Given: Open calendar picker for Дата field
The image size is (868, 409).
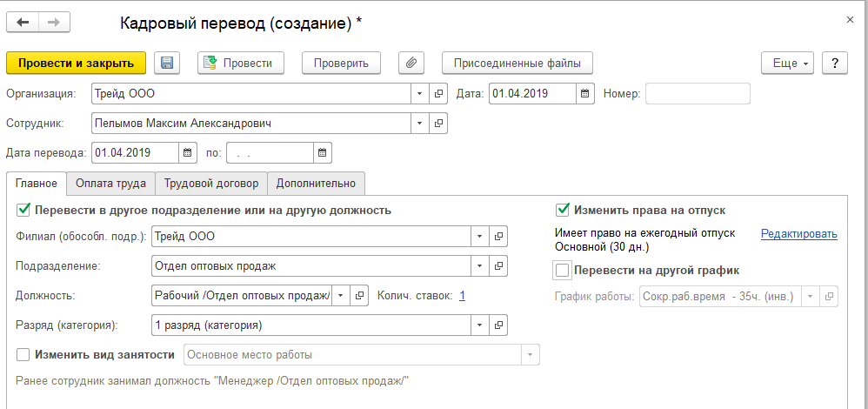Looking at the screenshot, I should point(585,94).
